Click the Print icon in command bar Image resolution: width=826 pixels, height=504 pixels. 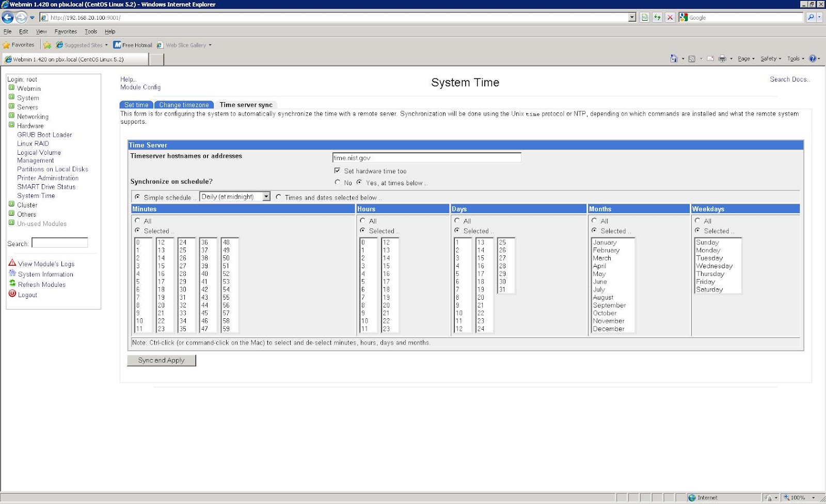pyautogui.click(x=722, y=59)
